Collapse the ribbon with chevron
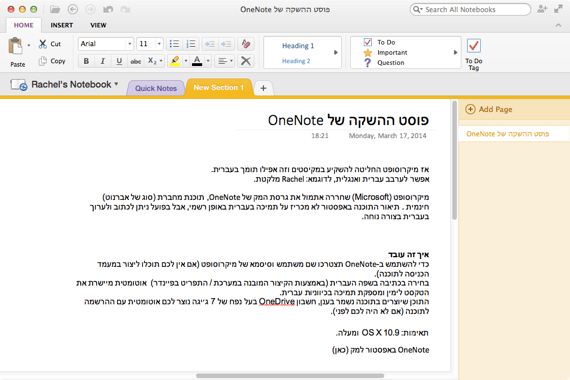 (558, 25)
